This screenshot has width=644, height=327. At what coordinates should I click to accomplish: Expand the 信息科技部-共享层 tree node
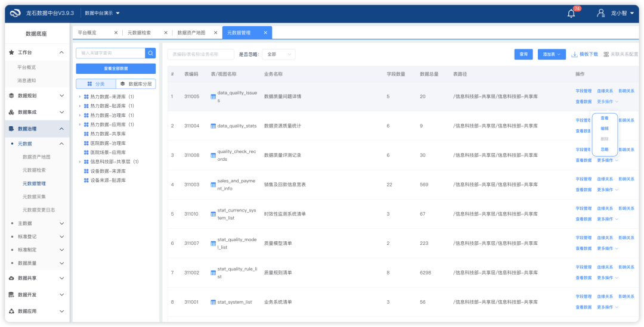coord(80,161)
